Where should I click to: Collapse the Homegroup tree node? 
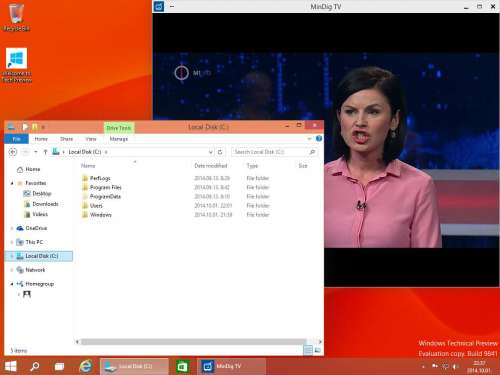coord(12,284)
